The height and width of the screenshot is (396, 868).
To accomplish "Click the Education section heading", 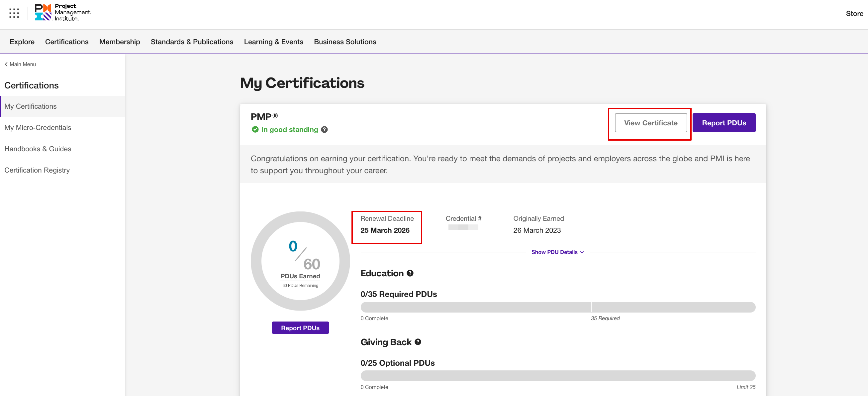I will coord(382,273).
